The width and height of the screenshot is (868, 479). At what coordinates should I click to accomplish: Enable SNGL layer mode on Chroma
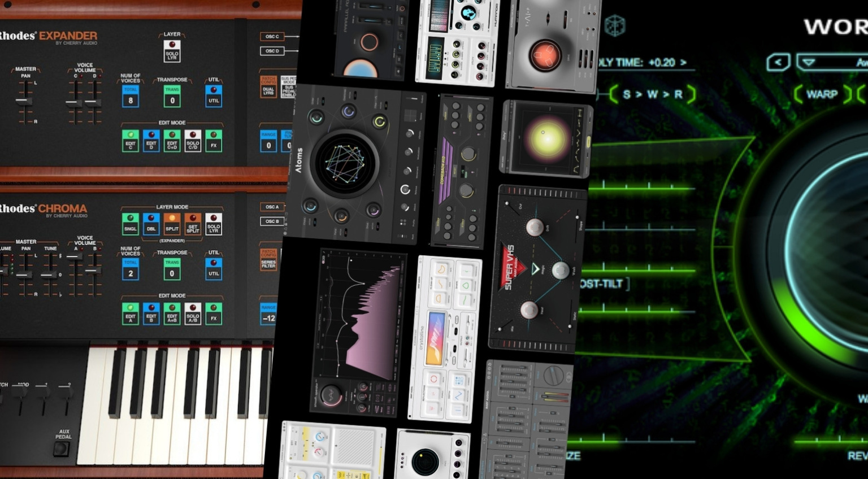click(131, 224)
